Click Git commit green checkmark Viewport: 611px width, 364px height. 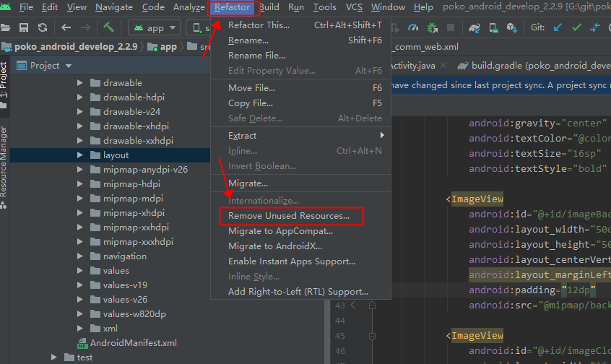(x=577, y=27)
